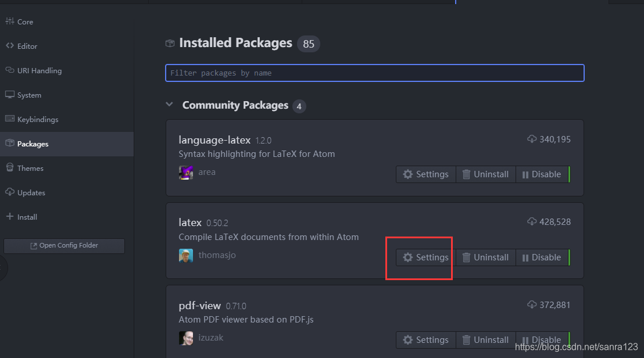Screen dimensions: 644x358
Task: Open the latex package title
Action: (190, 223)
